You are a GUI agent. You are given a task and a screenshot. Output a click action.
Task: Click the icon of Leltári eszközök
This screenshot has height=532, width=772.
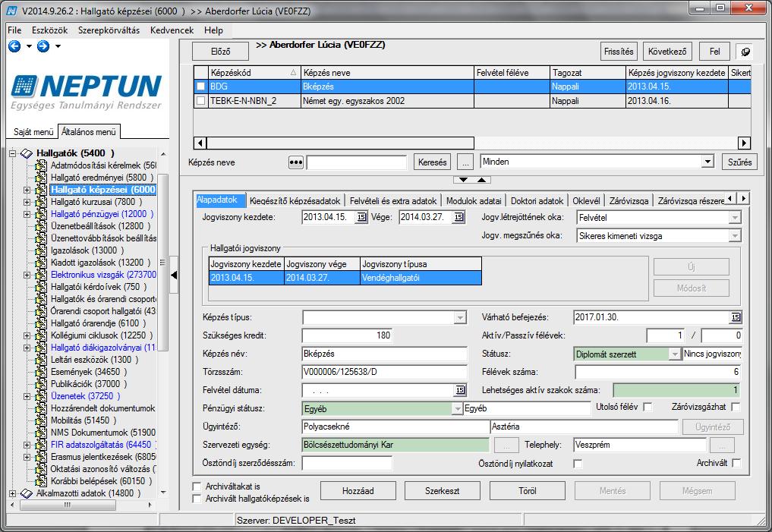41,360
